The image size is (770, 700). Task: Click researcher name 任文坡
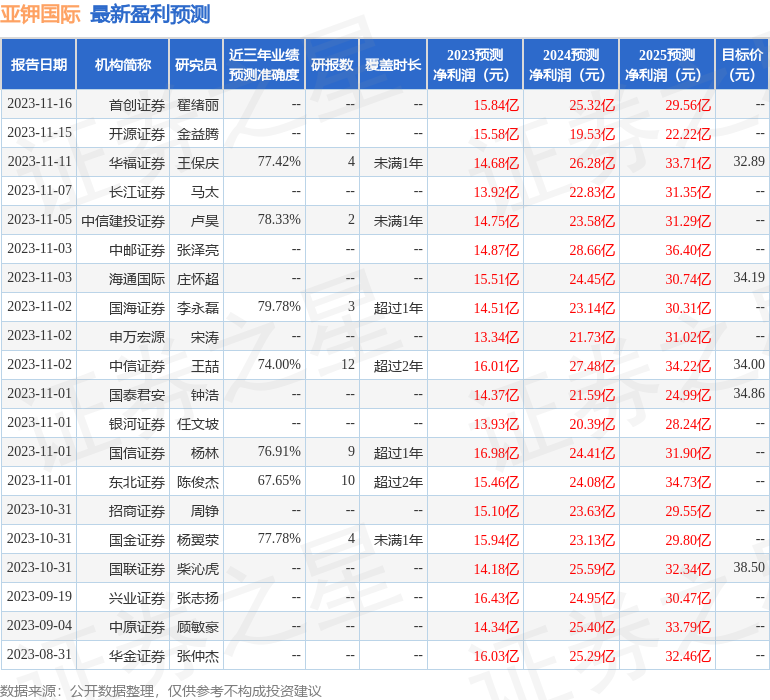197,424
